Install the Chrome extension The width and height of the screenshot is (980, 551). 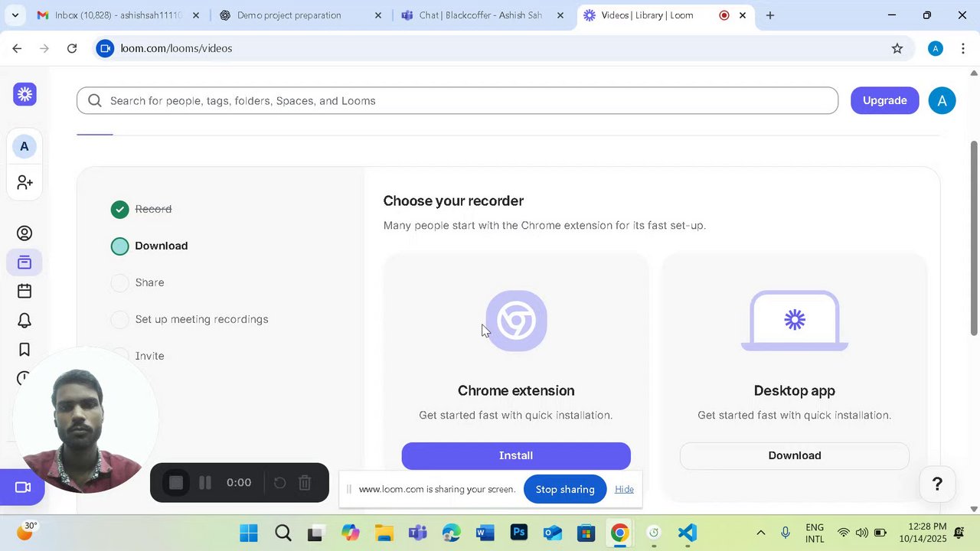516,455
